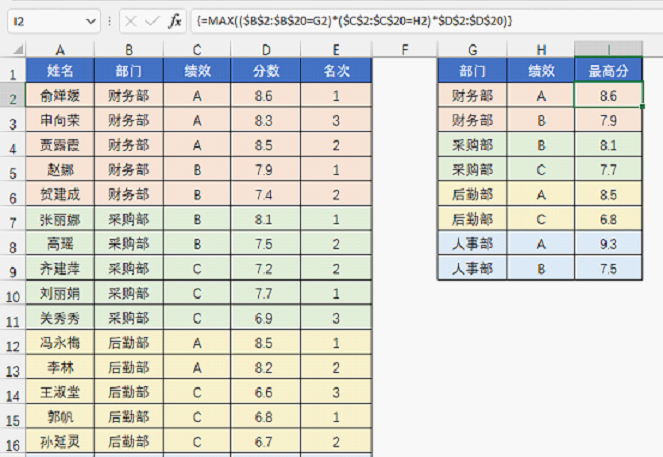The height and width of the screenshot is (457, 663).
Task: Click the 部门 header cell in column G
Action: coord(472,70)
